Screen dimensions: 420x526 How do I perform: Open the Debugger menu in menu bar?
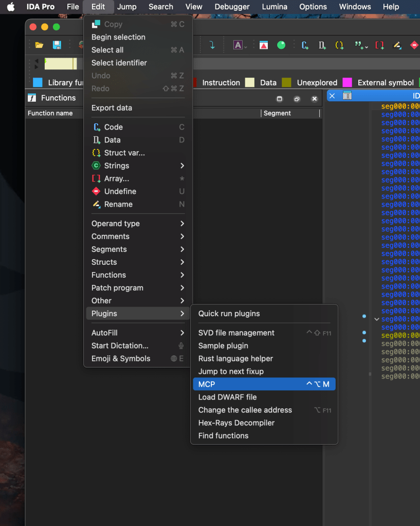click(232, 7)
